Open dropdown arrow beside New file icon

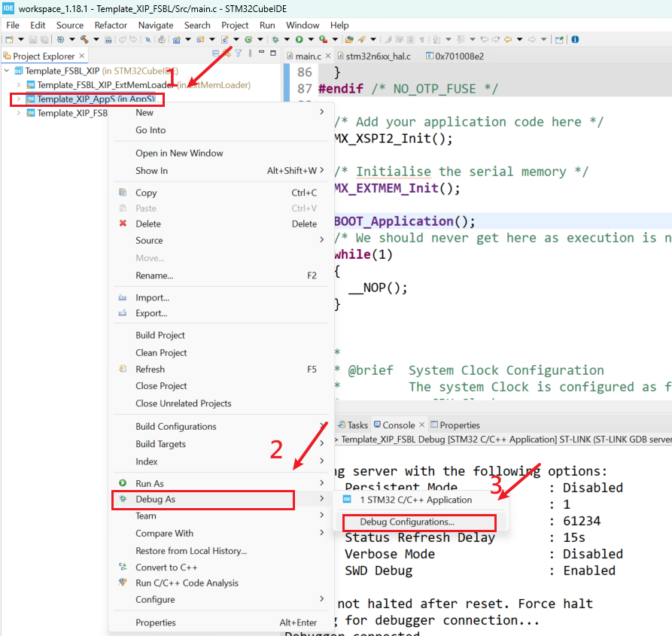coord(20,39)
